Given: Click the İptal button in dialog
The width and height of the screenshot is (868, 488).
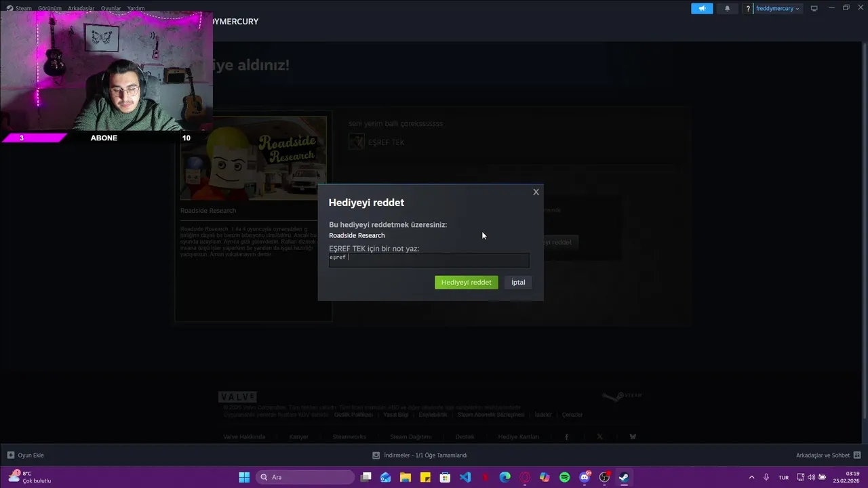Looking at the screenshot, I should point(518,282).
